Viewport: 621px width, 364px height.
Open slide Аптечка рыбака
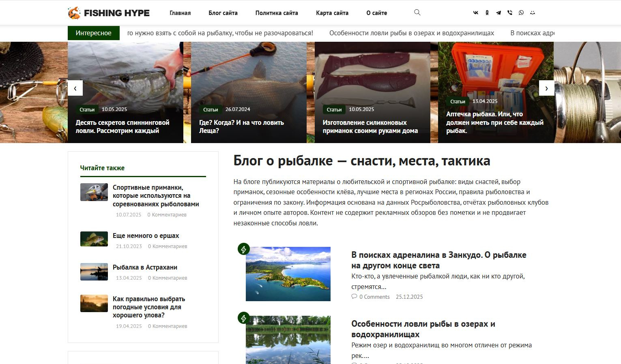click(x=495, y=122)
